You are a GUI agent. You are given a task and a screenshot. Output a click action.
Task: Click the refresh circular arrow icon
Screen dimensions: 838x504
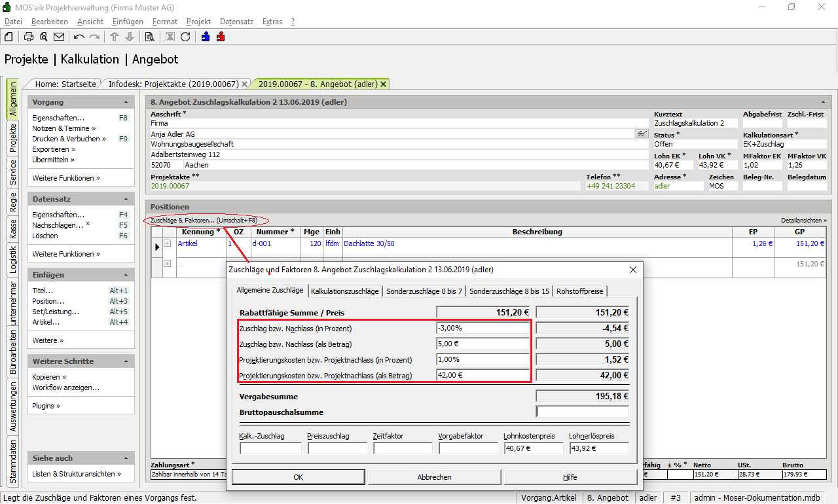point(185,37)
